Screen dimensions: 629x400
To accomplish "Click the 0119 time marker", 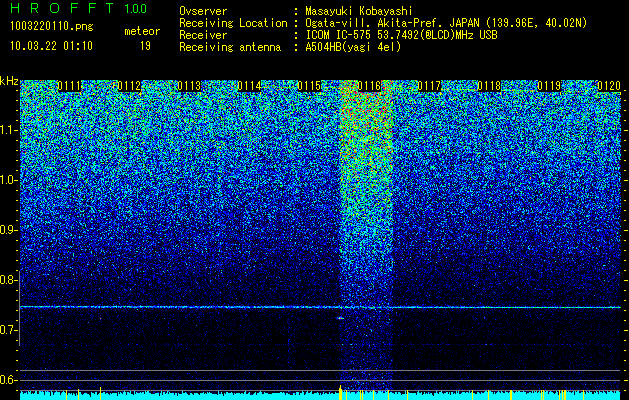I will click(x=549, y=86).
